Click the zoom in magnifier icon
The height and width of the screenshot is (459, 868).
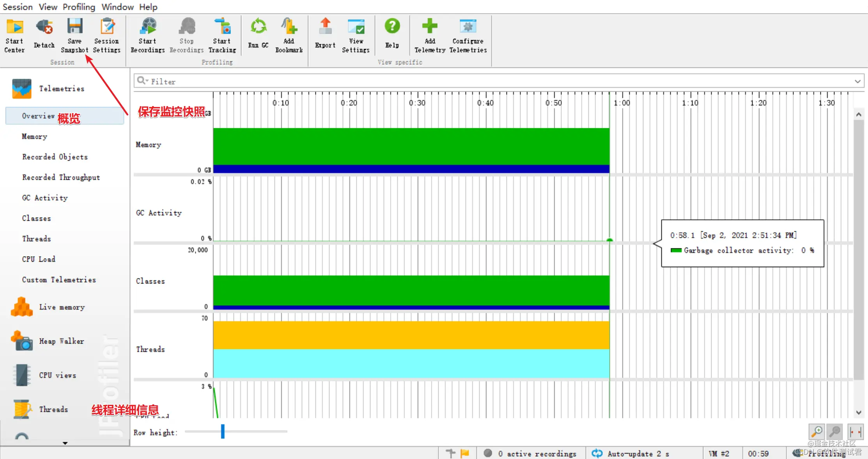817,432
